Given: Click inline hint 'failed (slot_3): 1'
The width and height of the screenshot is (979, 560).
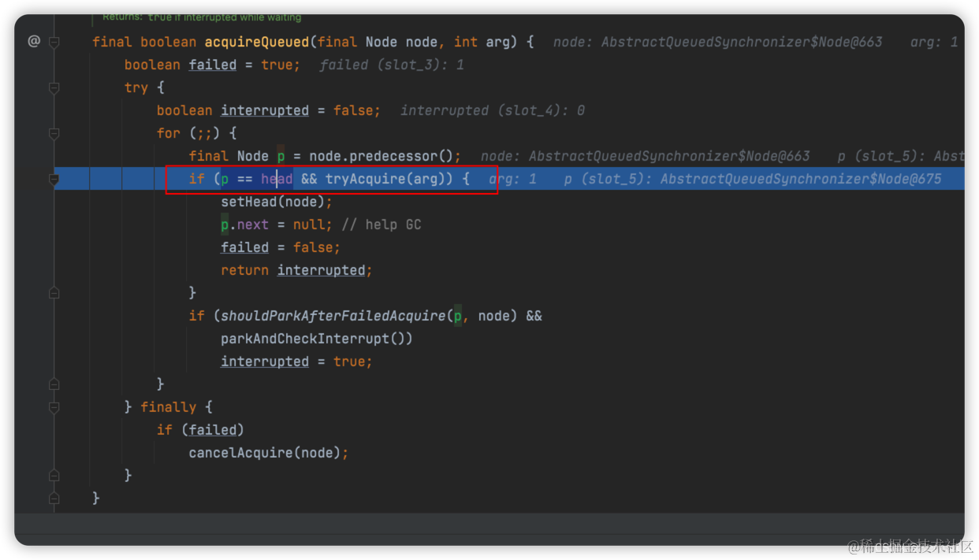Looking at the screenshot, I should 392,65.
